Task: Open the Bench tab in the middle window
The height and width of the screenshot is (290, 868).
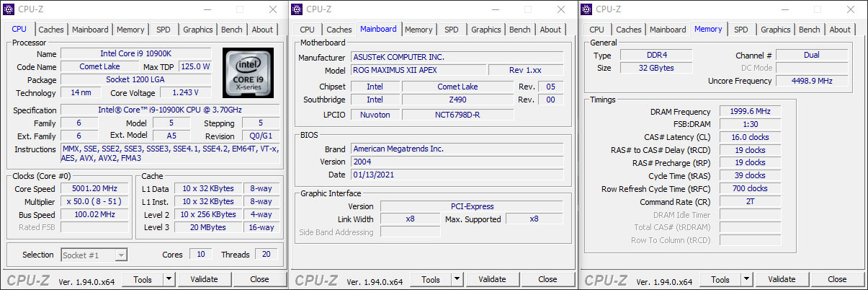Action: pyautogui.click(x=519, y=30)
